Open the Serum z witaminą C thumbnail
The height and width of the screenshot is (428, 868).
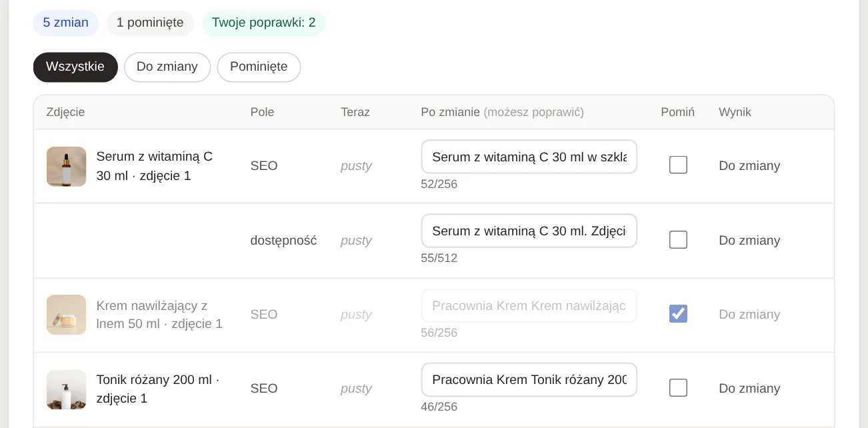tap(66, 167)
